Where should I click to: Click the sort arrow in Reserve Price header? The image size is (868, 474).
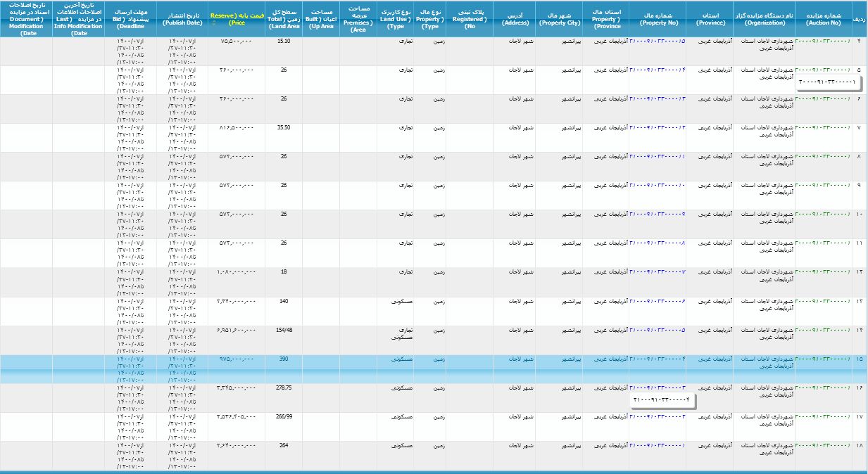tap(214, 23)
